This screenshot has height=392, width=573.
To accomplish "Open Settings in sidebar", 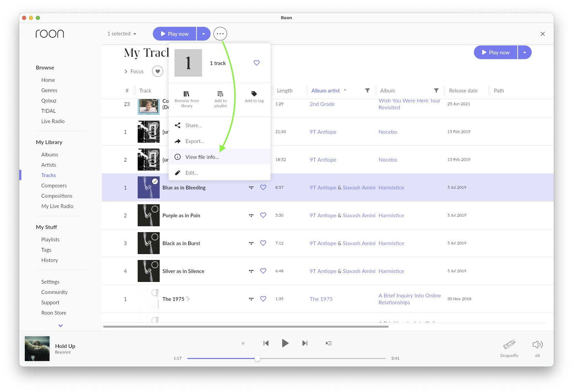I will point(50,282).
